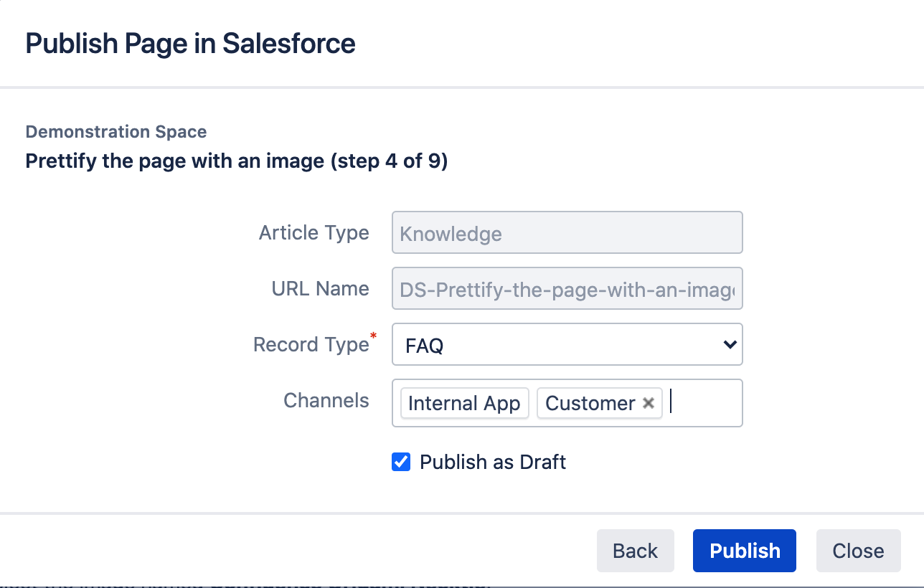This screenshot has width=924, height=588.
Task: Click the Record Type chevron arrow
Action: 730,345
